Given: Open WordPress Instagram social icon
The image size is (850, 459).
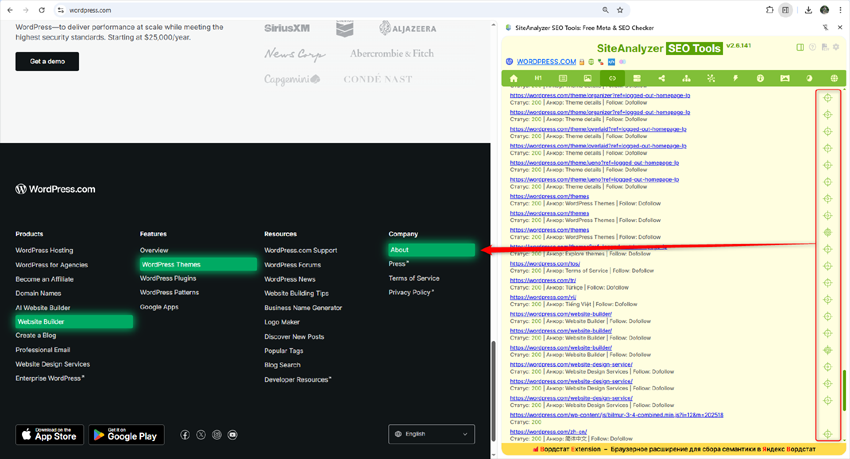Looking at the screenshot, I should (x=217, y=435).
